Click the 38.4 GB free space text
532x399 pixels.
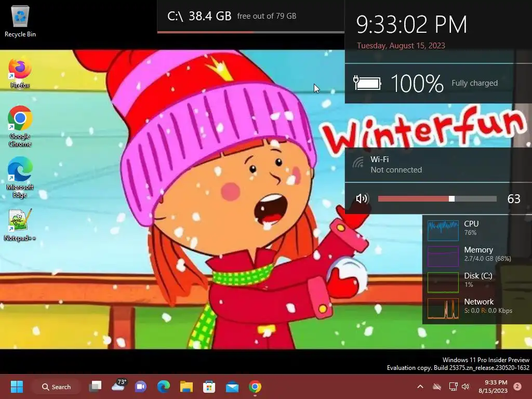click(210, 16)
